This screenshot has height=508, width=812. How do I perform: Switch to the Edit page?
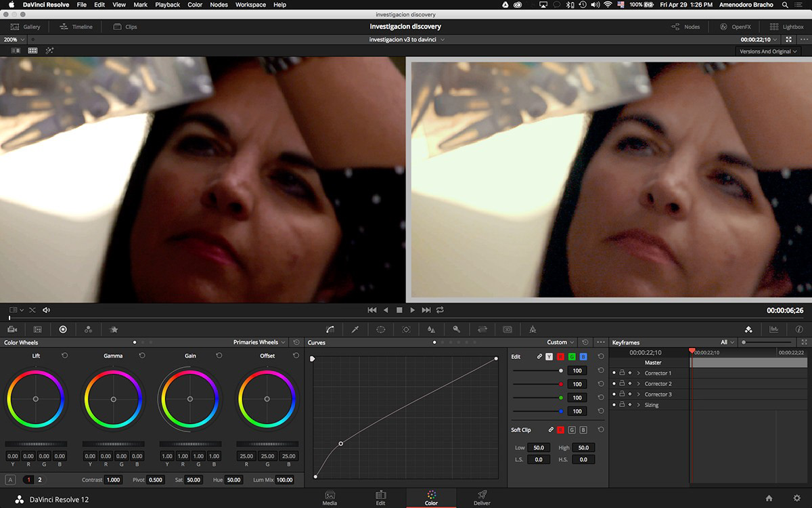[380, 497]
